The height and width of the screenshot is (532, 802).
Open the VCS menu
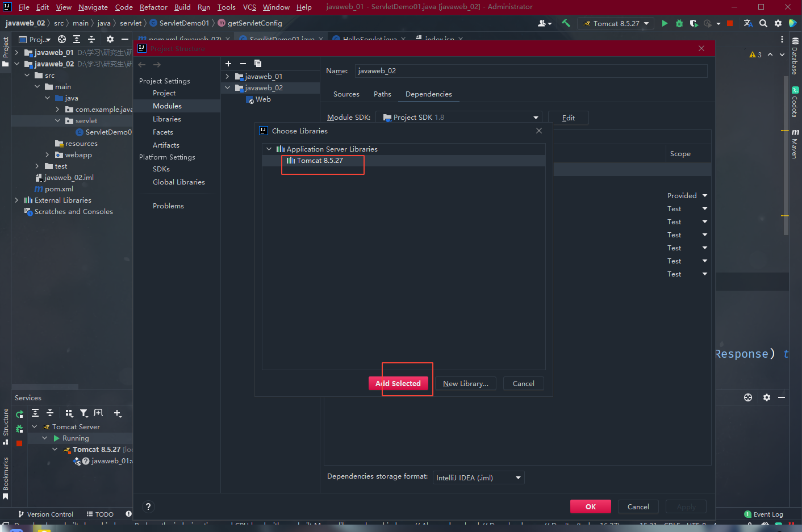[x=249, y=7]
